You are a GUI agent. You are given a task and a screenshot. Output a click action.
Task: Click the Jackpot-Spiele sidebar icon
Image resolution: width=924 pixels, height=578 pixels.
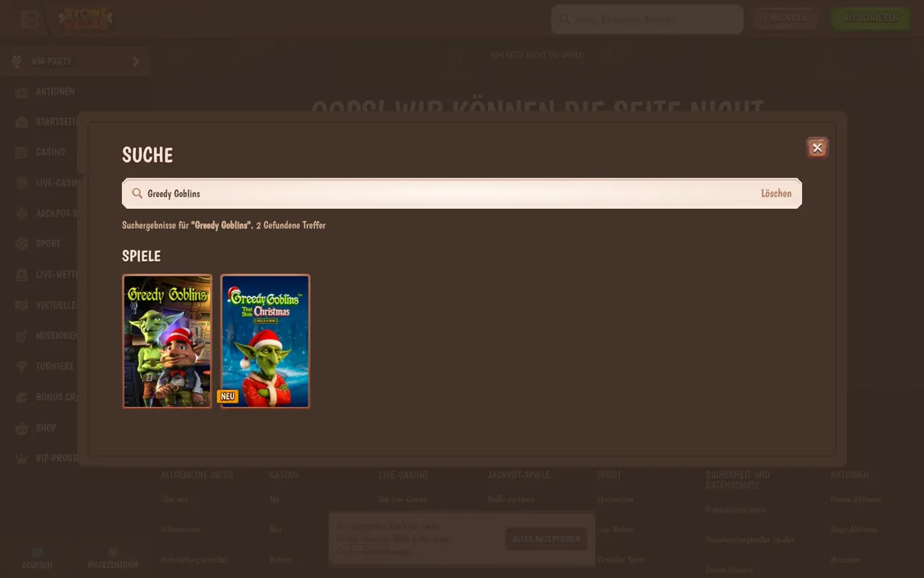coord(22,214)
